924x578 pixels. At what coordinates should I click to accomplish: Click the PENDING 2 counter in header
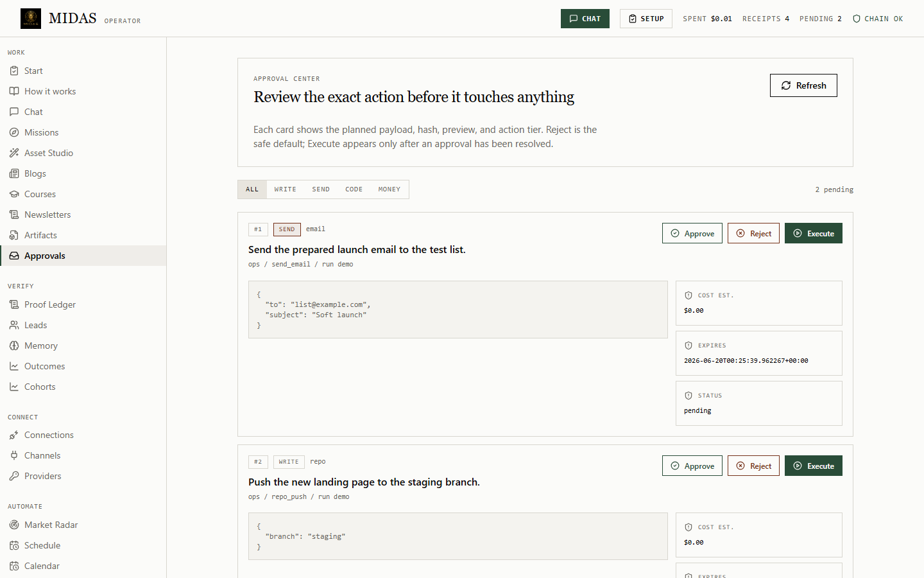[821, 19]
